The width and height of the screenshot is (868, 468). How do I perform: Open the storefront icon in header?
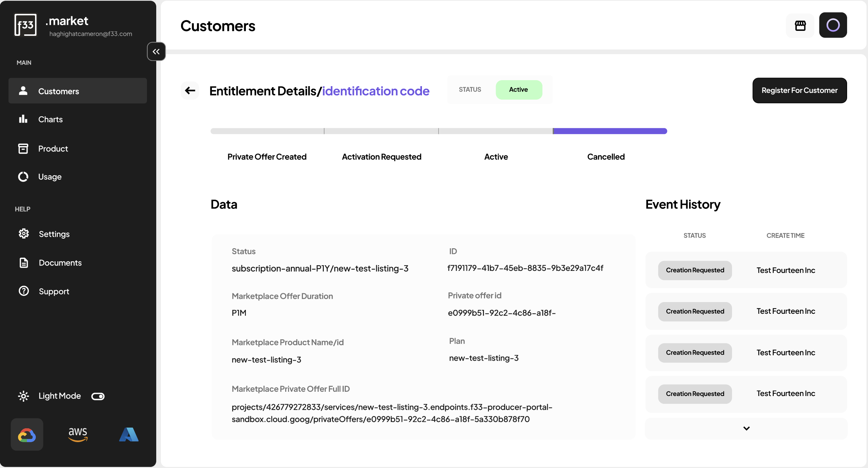(x=800, y=26)
